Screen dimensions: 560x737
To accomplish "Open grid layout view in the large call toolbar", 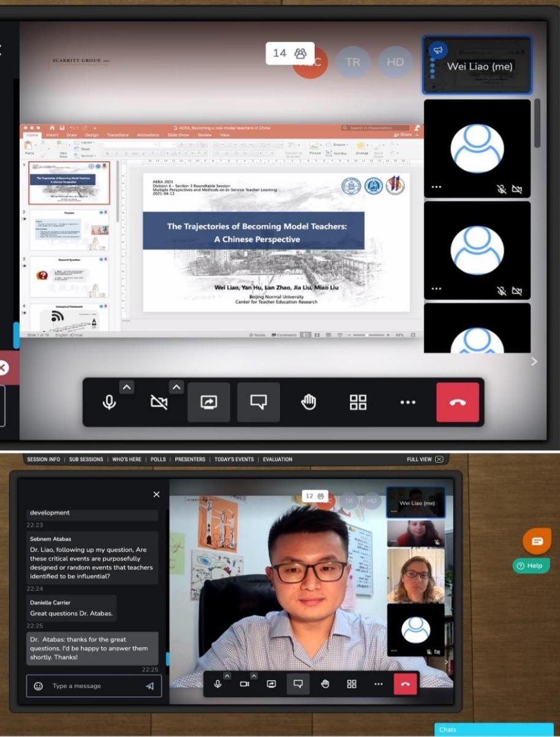I will (x=358, y=402).
